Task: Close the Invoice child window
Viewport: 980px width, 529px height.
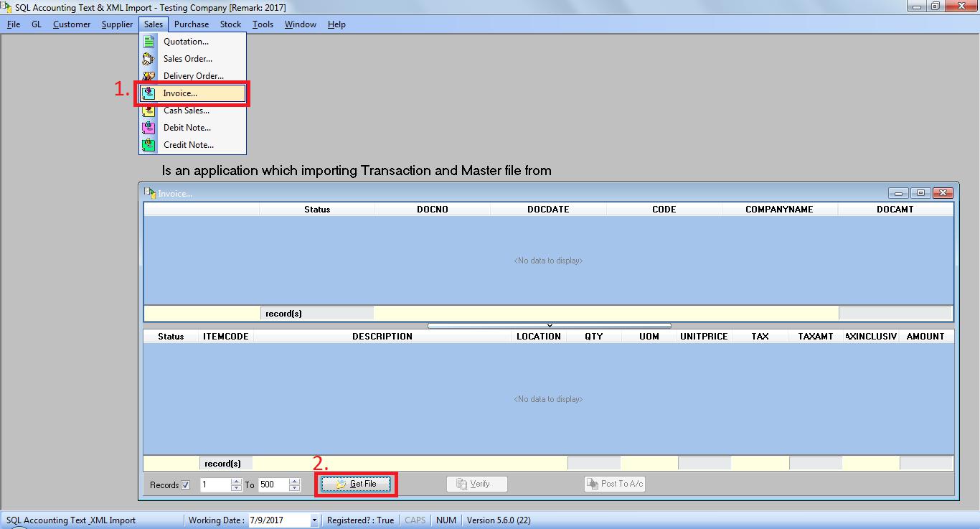Action: tap(943, 193)
